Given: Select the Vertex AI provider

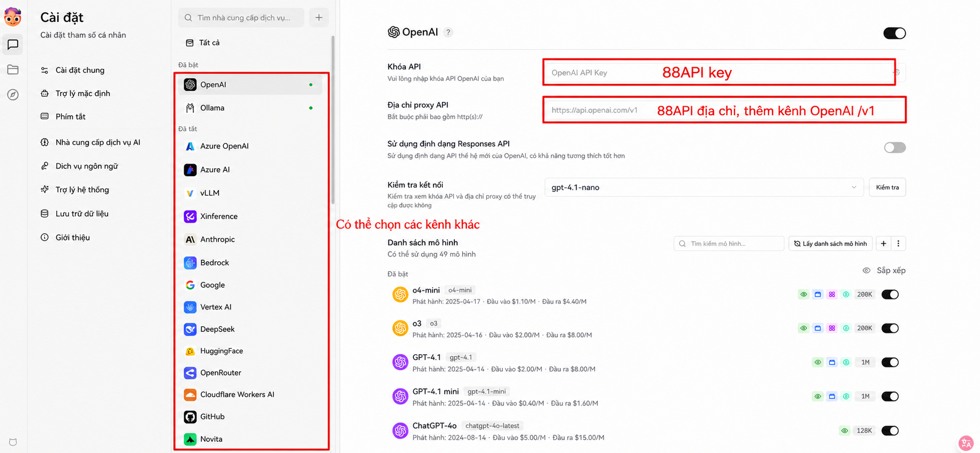Looking at the screenshot, I should click(x=250, y=307).
